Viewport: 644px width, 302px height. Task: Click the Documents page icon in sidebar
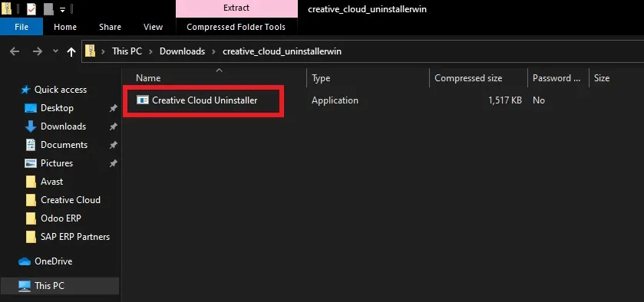click(x=31, y=145)
